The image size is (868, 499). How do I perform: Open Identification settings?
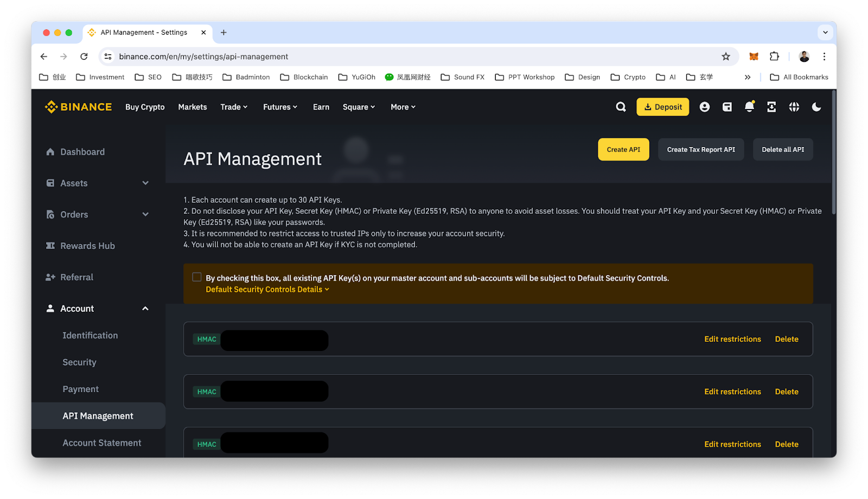[x=90, y=335]
